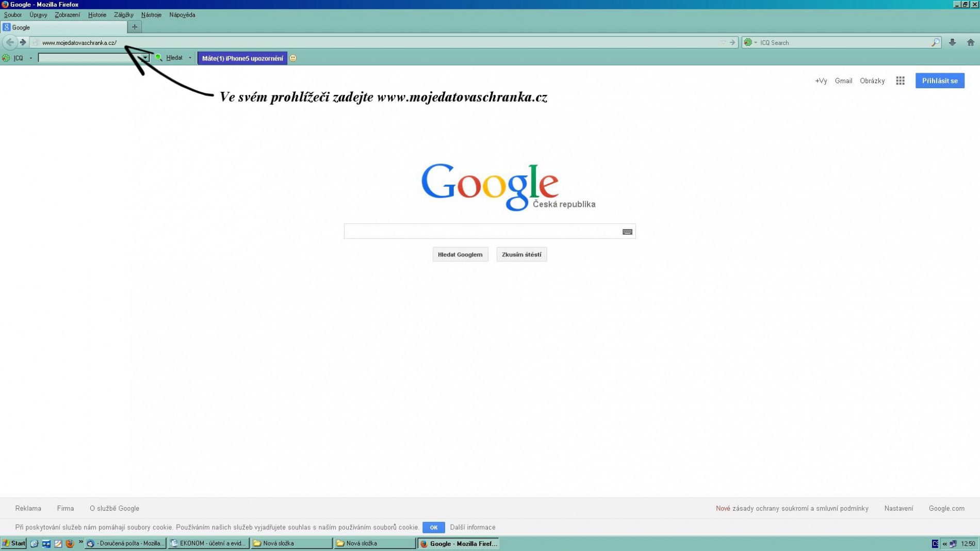980x551 pixels.
Task: Click the notepad quick launch icon
Action: (58, 543)
